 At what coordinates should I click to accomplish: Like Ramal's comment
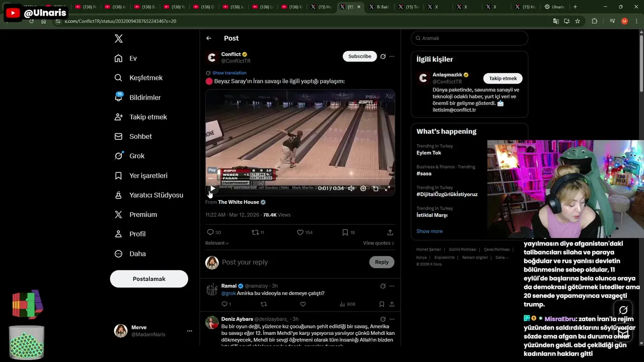click(303, 304)
